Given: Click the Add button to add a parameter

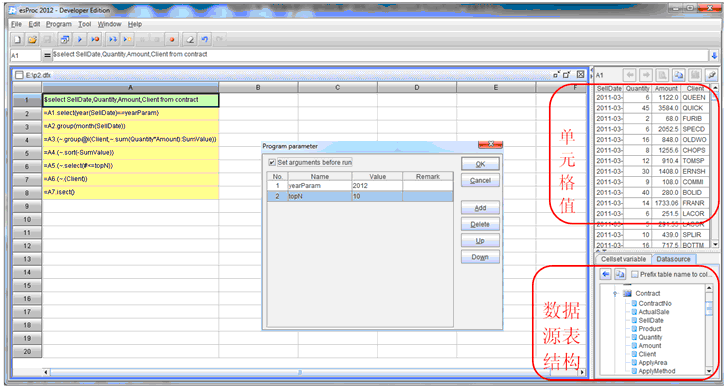Looking at the screenshot, I should (480, 208).
